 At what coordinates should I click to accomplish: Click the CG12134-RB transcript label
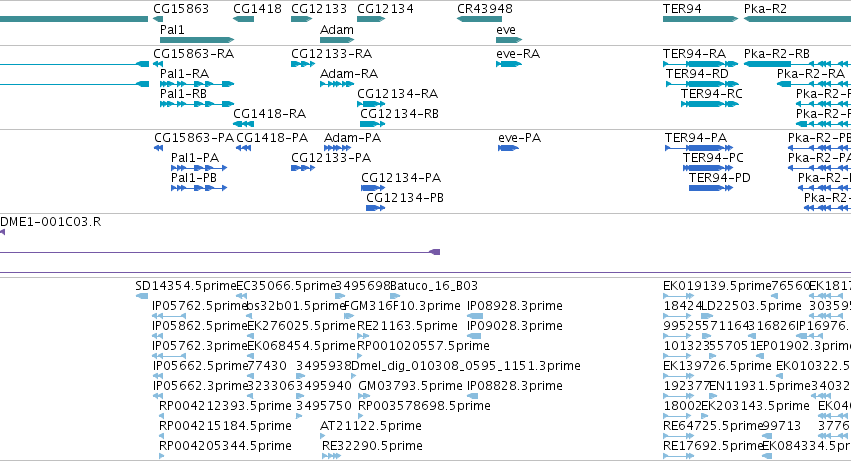point(399,114)
